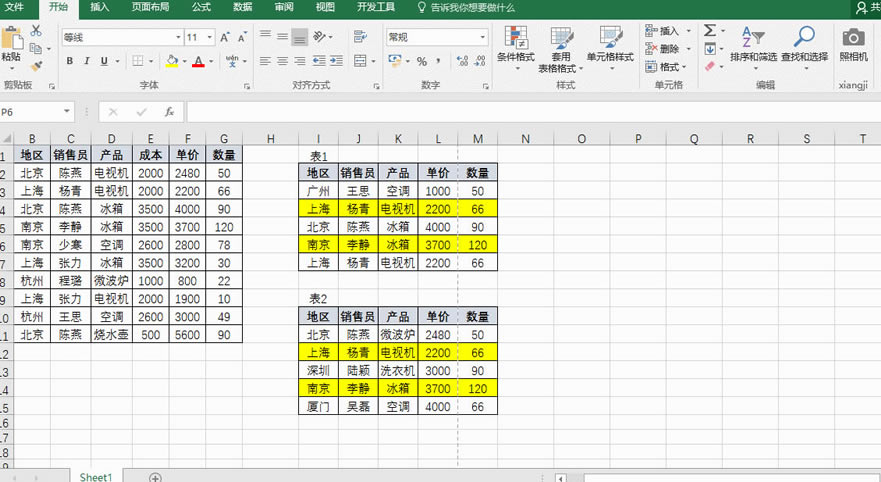Open the 文件 tab
Image resolution: width=881 pixels, height=482 pixels.
click(14, 7)
